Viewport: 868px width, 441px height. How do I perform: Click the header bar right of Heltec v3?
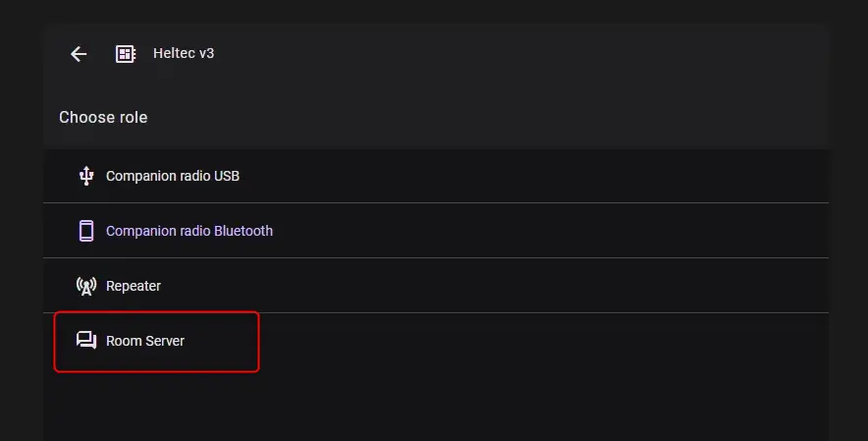520,54
